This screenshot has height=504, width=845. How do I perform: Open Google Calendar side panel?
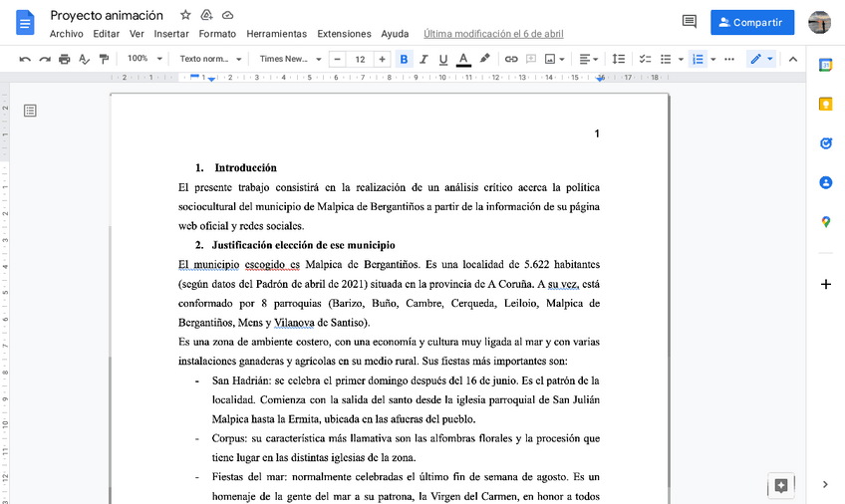tap(825, 66)
